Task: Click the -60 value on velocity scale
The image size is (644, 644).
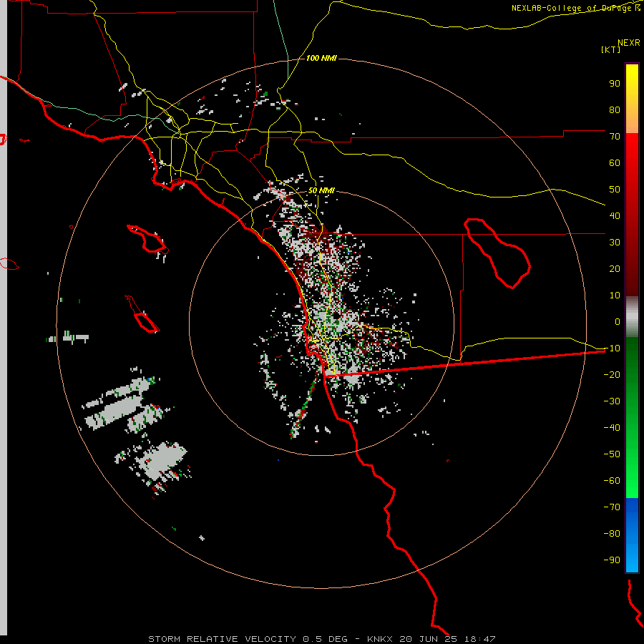Action: point(612,481)
